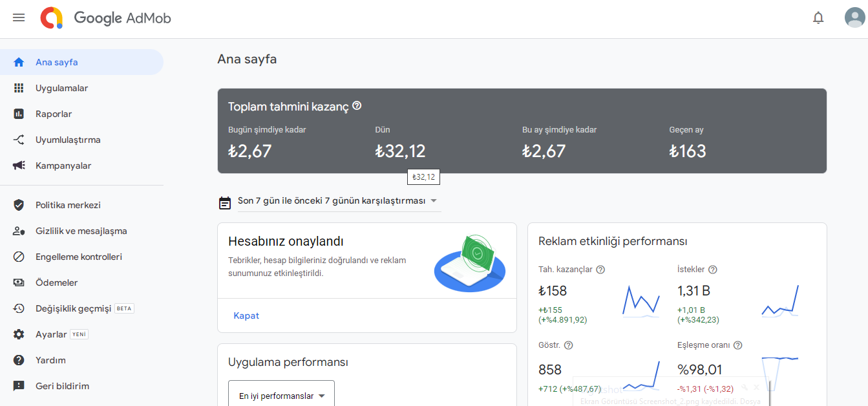
Task: Click the Yardım question mark icon
Action: pyautogui.click(x=19, y=360)
